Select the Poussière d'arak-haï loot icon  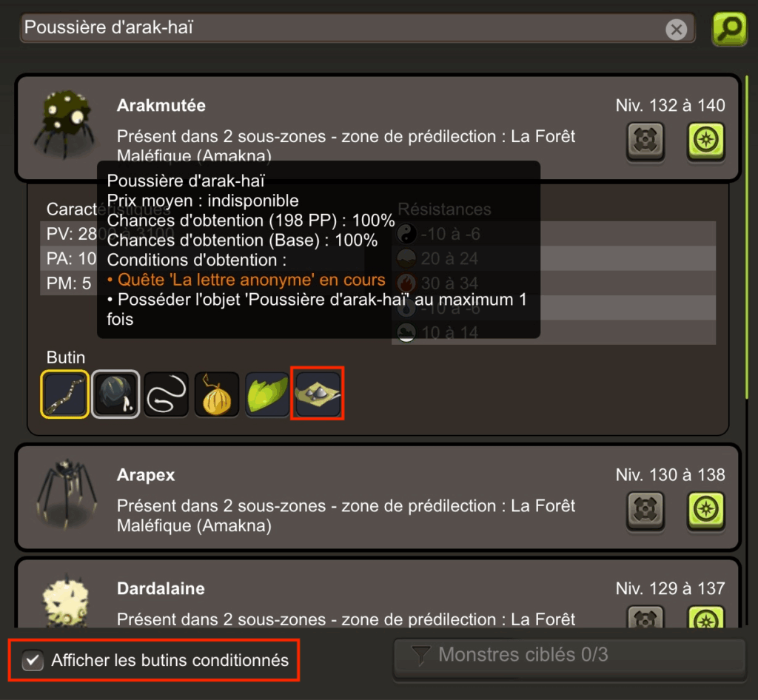tap(318, 393)
